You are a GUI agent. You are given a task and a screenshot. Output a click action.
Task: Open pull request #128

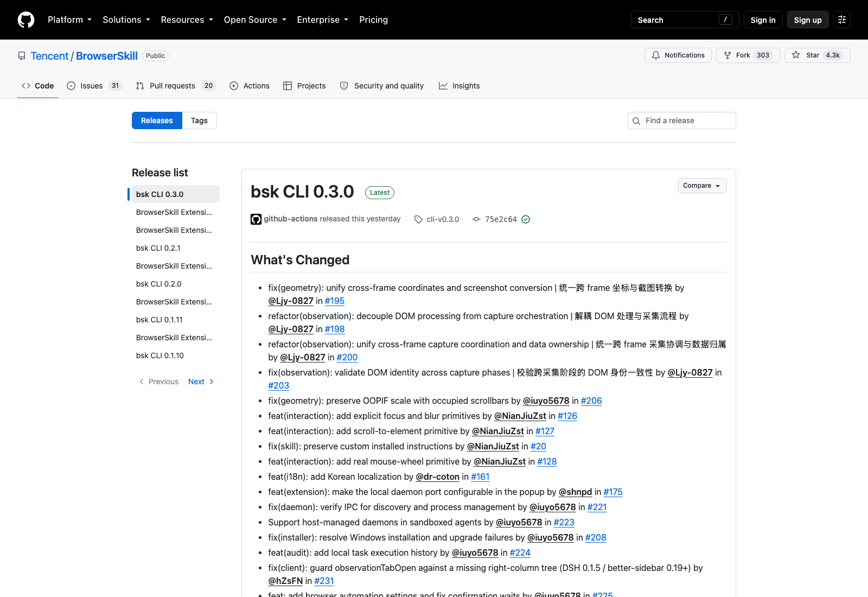pyautogui.click(x=547, y=461)
